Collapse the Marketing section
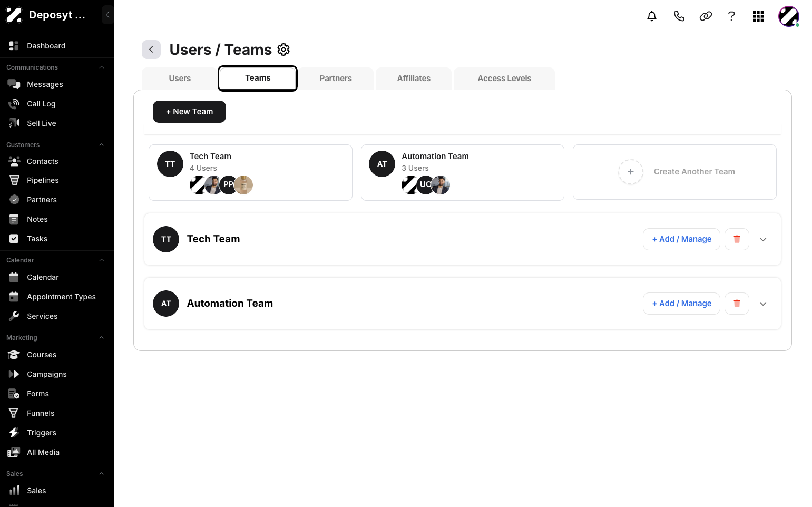812x507 pixels. tap(102, 338)
